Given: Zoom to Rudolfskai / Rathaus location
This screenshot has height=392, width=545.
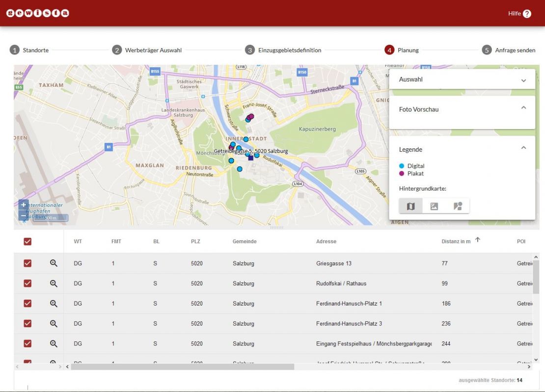Looking at the screenshot, I should 54,283.
